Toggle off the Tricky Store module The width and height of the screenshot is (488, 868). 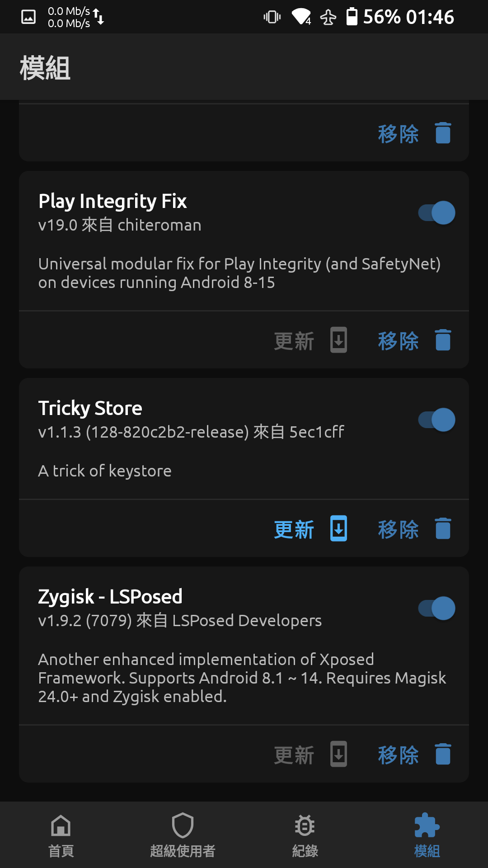click(436, 420)
